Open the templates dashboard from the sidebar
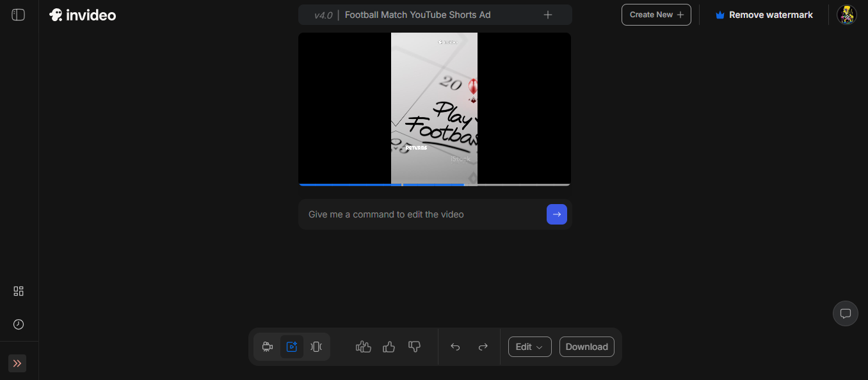 pyautogui.click(x=19, y=291)
